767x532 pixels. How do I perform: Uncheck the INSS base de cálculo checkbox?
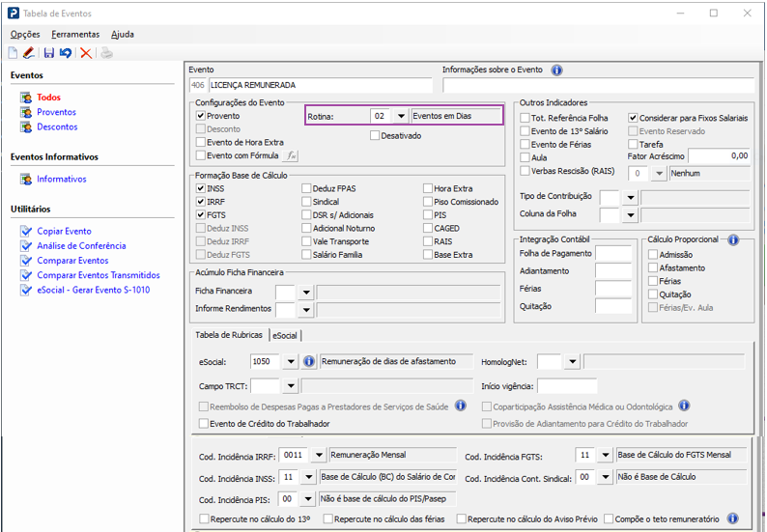click(x=201, y=188)
